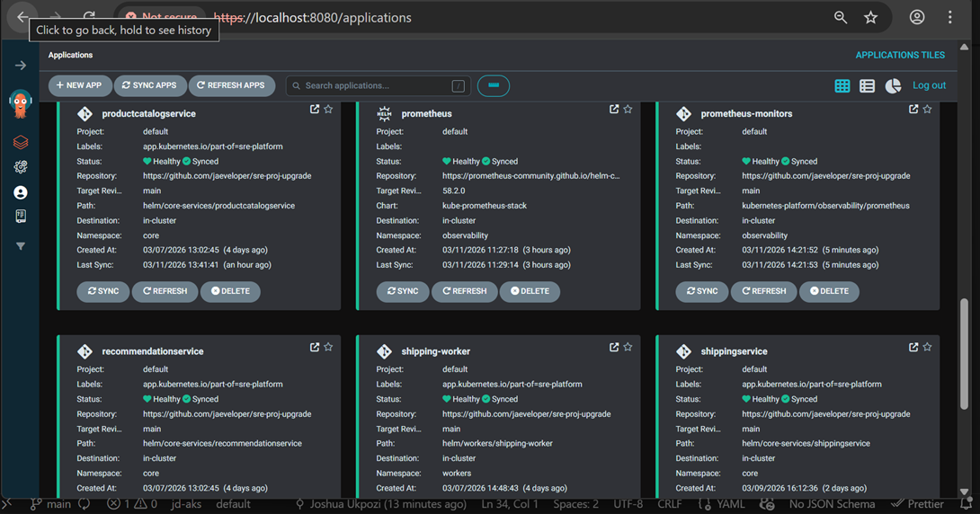980x514 pixels.
Task: Open prometheus-monitors external link icon
Action: coord(913,110)
